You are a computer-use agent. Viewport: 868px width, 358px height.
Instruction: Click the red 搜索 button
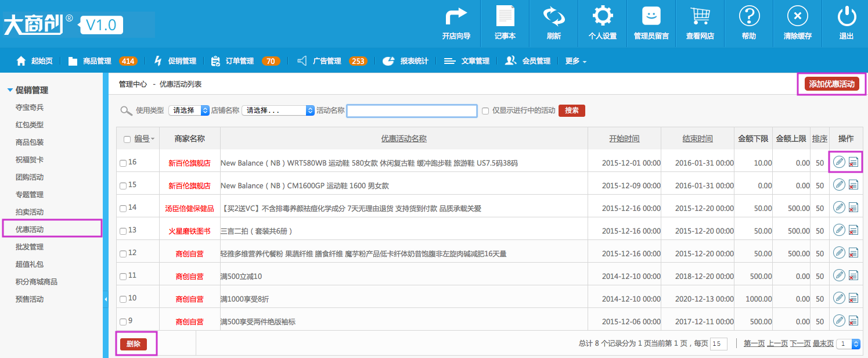[572, 110]
